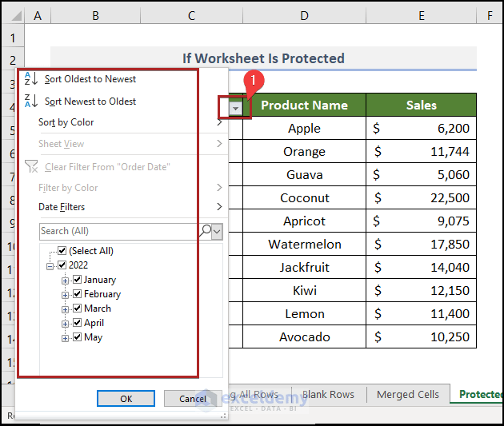Select row 2 header

pos(13,60)
